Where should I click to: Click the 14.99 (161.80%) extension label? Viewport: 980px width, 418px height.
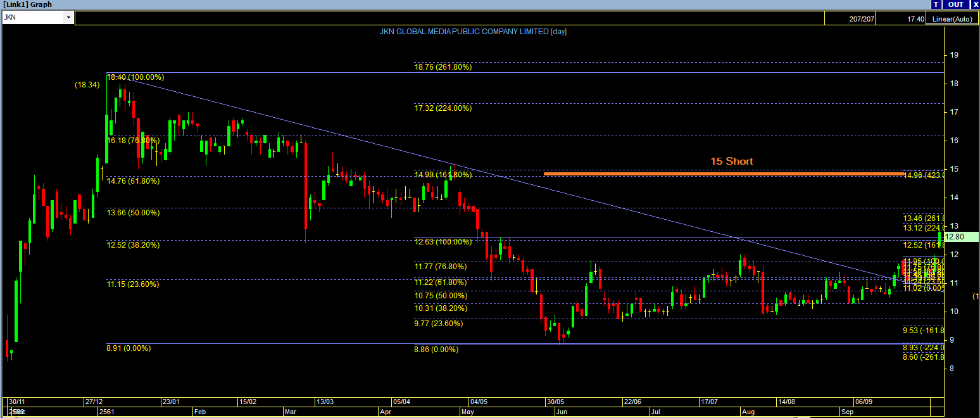(443, 174)
